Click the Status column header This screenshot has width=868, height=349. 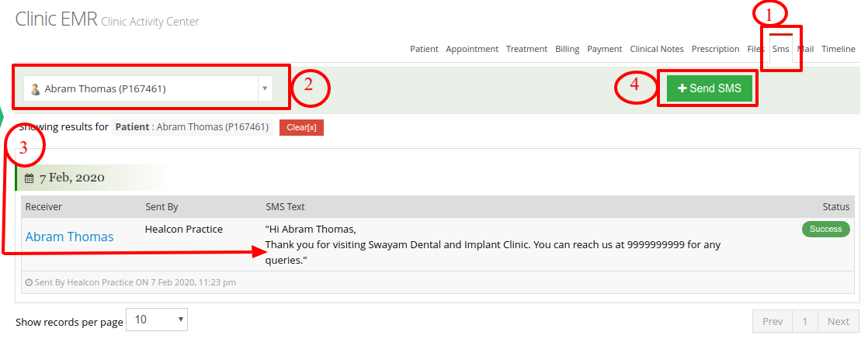coord(836,207)
